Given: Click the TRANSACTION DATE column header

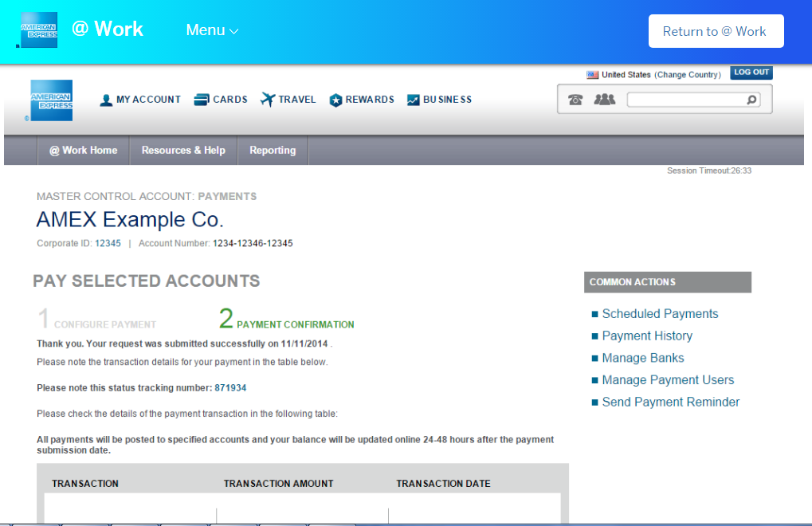Looking at the screenshot, I should (x=443, y=484).
